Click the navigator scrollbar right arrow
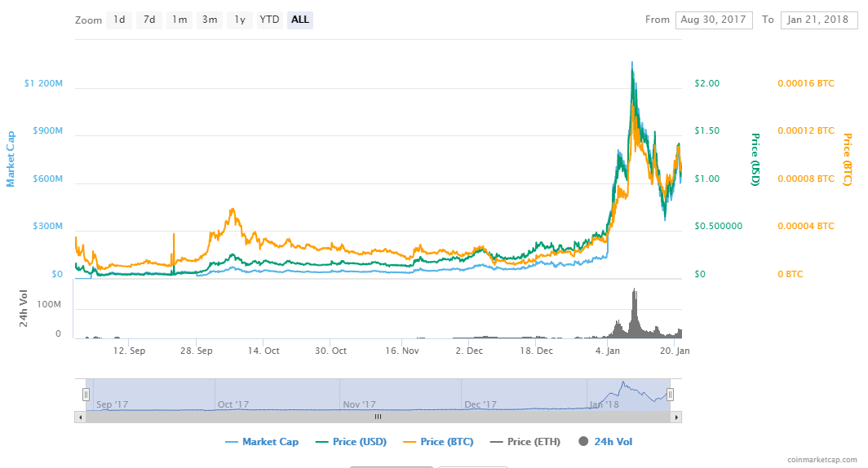 (x=676, y=417)
